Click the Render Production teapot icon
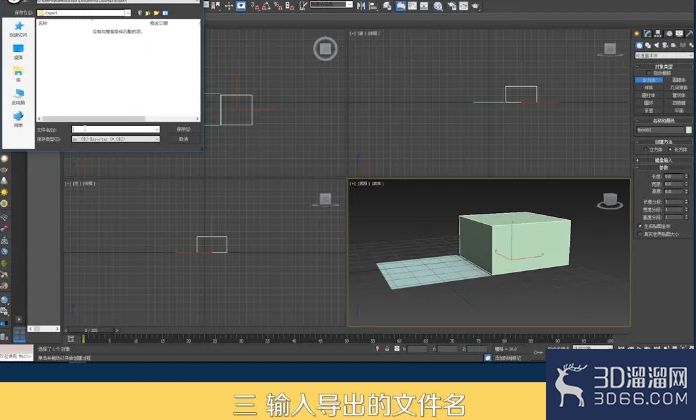696x420 pixels. [x=476, y=6]
